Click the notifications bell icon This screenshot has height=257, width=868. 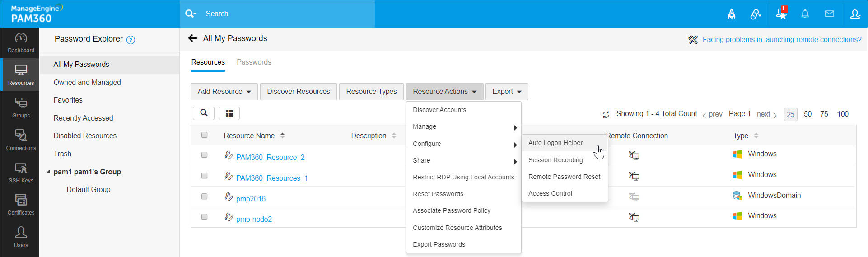(805, 14)
